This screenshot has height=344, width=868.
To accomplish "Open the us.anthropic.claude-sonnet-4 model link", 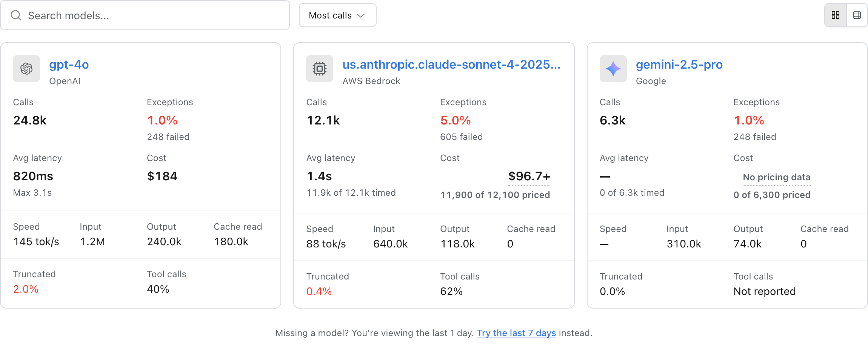I will point(451,64).
